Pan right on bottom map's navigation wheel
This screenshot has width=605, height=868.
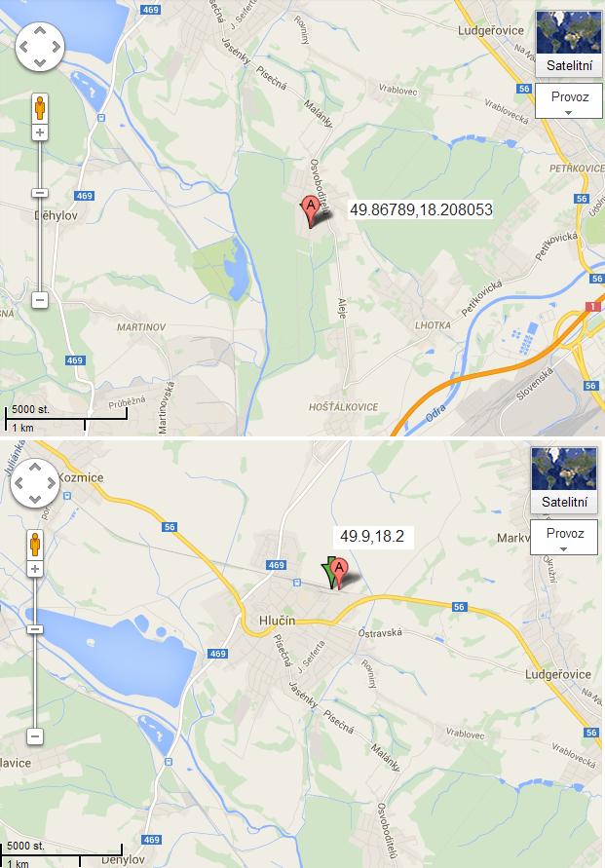pyautogui.click(x=52, y=483)
